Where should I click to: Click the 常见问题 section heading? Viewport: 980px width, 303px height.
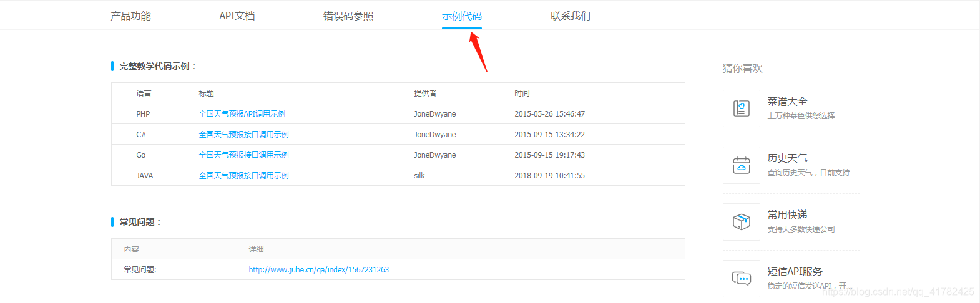pos(140,222)
